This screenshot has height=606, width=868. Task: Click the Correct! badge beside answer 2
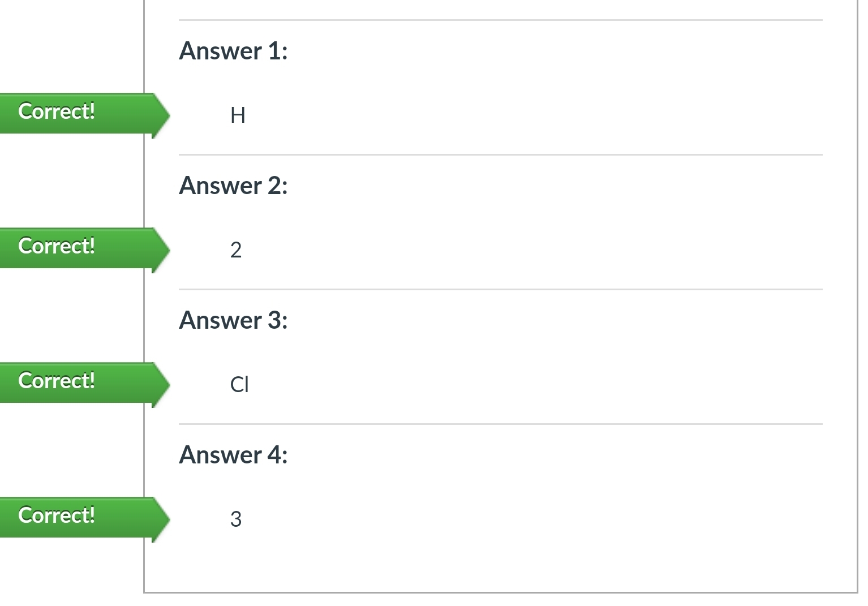pyautogui.click(x=57, y=247)
